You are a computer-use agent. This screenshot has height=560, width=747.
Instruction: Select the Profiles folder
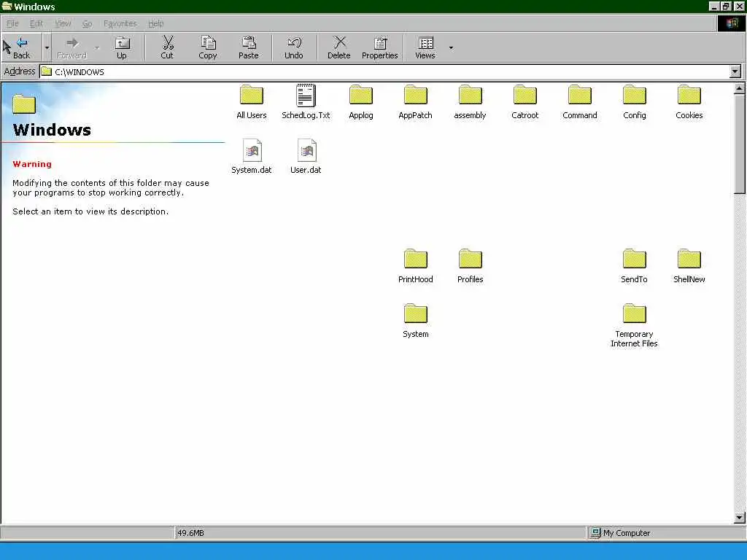tap(471, 265)
